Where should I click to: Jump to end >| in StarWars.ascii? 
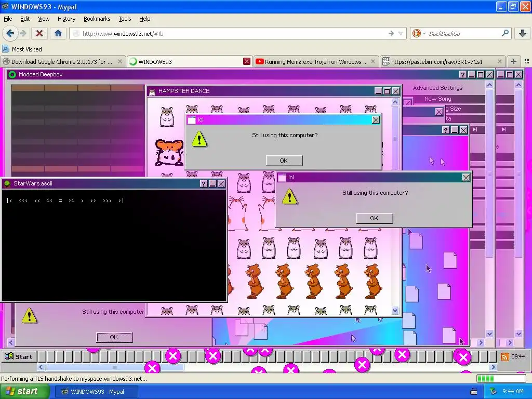(121, 201)
